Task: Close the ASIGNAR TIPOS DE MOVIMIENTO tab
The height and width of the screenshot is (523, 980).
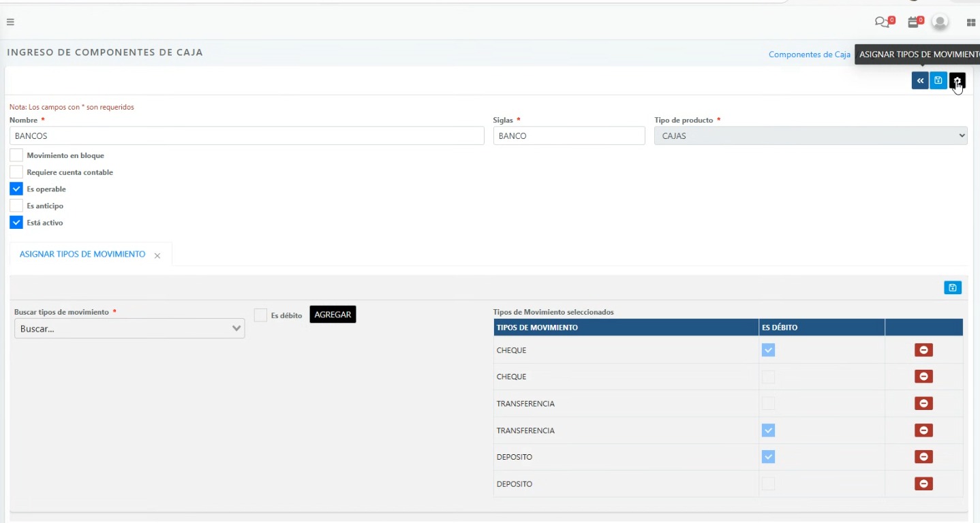Action: pyautogui.click(x=157, y=254)
